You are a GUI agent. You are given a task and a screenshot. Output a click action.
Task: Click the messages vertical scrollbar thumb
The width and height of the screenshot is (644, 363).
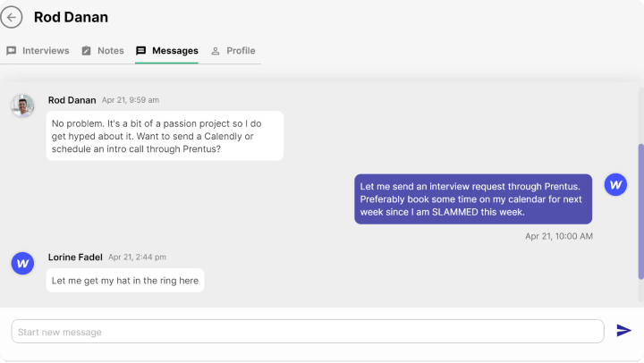pos(640,210)
